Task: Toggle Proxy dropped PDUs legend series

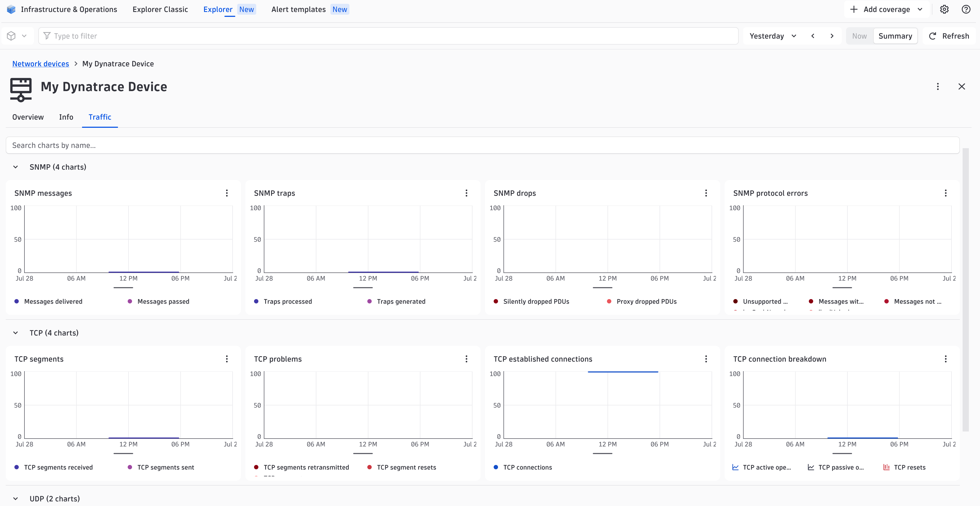Action: (x=642, y=302)
